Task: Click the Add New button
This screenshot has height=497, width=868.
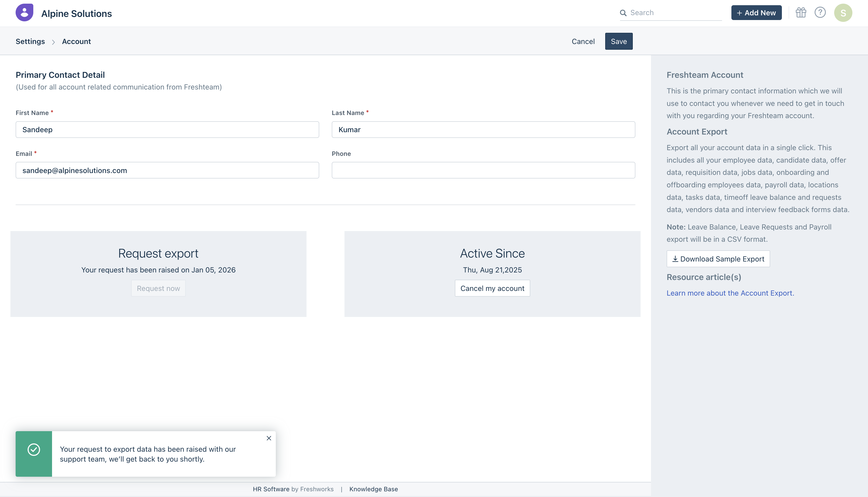Action: (756, 13)
